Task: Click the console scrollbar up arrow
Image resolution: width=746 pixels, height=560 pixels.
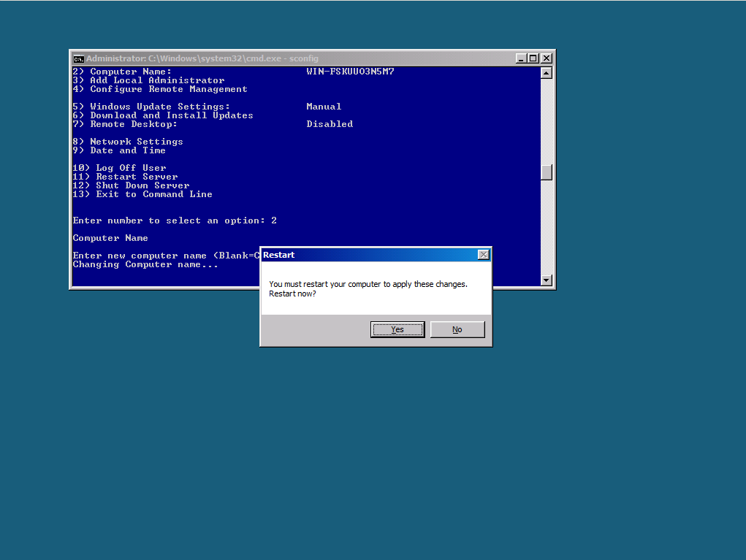Action: coord(546,73)
